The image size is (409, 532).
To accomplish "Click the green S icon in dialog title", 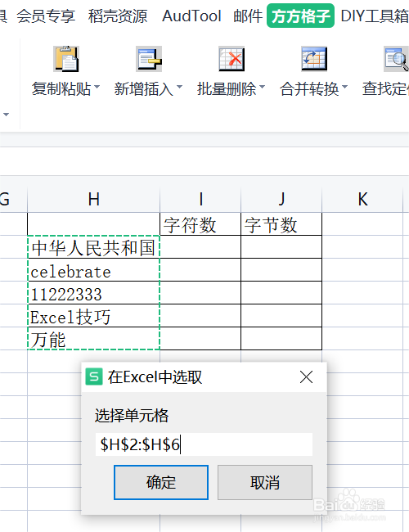I will point(94,376).
